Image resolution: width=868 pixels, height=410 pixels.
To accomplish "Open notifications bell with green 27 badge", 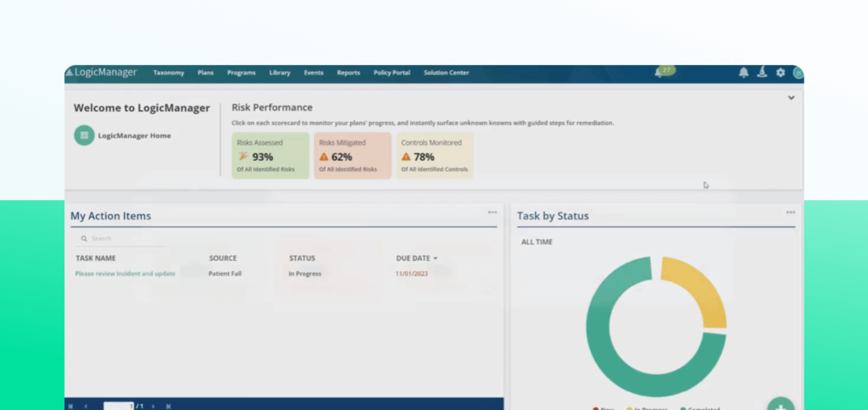I will coord(660,73).
